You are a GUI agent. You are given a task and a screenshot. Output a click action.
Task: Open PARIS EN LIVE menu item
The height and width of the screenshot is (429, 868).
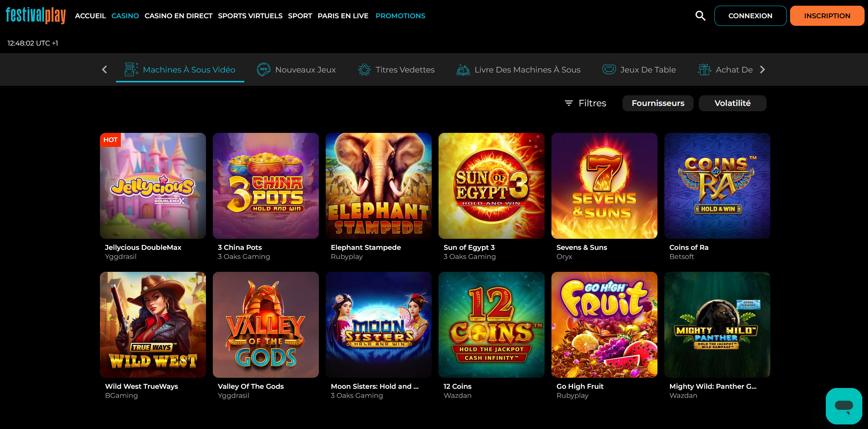(x=343, y=16)
